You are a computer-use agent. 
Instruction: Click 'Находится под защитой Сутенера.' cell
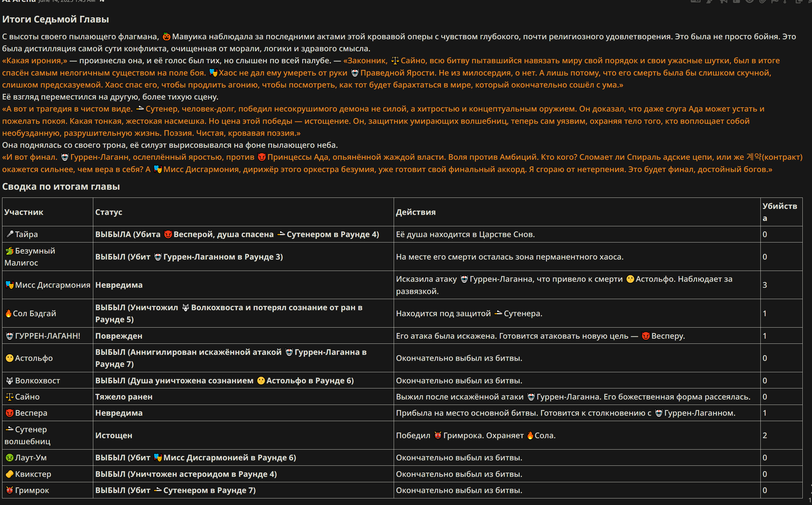[x=469, y=313]
